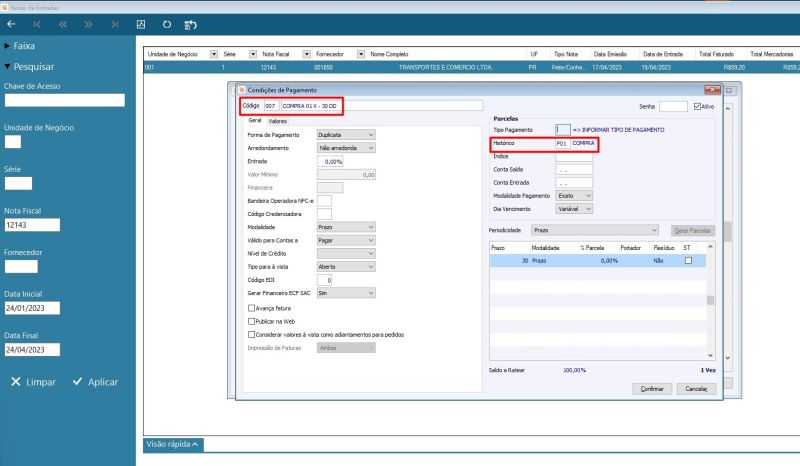Click the Data Emissão column header
Screen dimensions: 800x466
point(610,54)
